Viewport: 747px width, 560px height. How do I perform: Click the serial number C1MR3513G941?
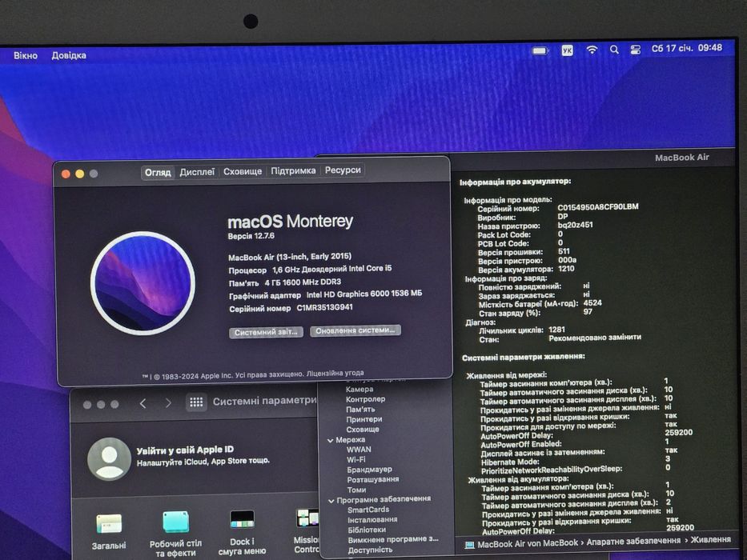coord(324,308)
